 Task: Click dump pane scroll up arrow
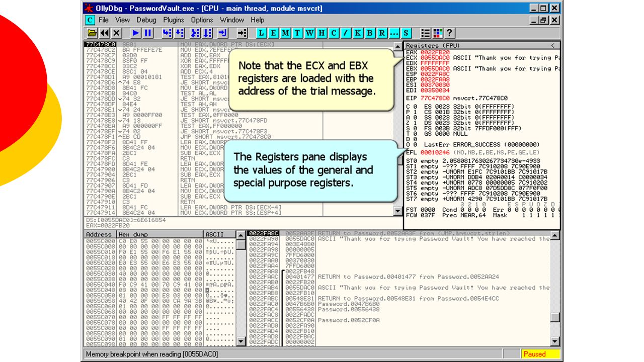(x=241, y=236)
